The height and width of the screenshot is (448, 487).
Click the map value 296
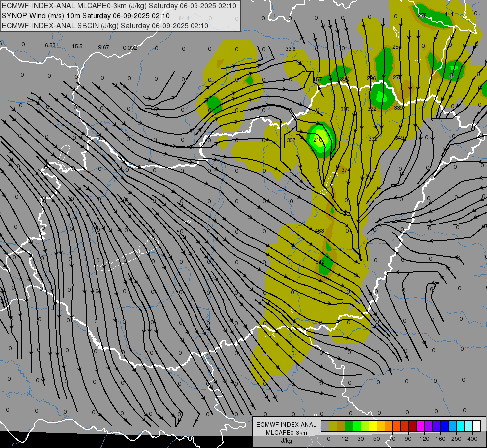pyautogui.click(x=371, y=78)
